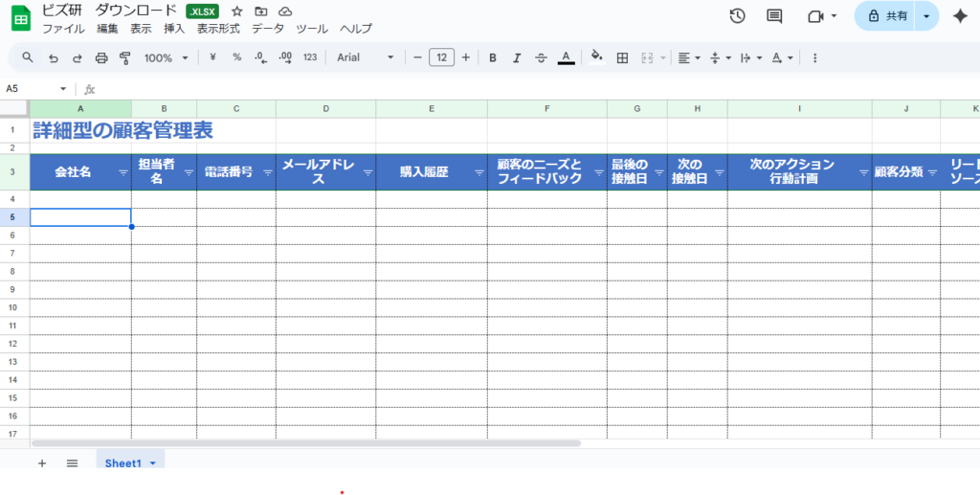
Task: Undo the last action
Action: (x=54, y=58)
